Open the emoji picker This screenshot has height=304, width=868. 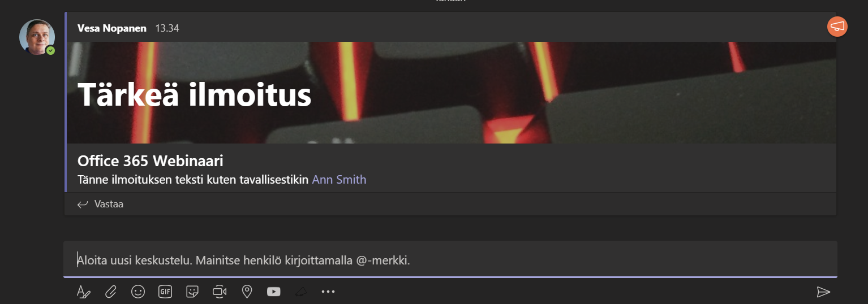[x=138, y=292]
